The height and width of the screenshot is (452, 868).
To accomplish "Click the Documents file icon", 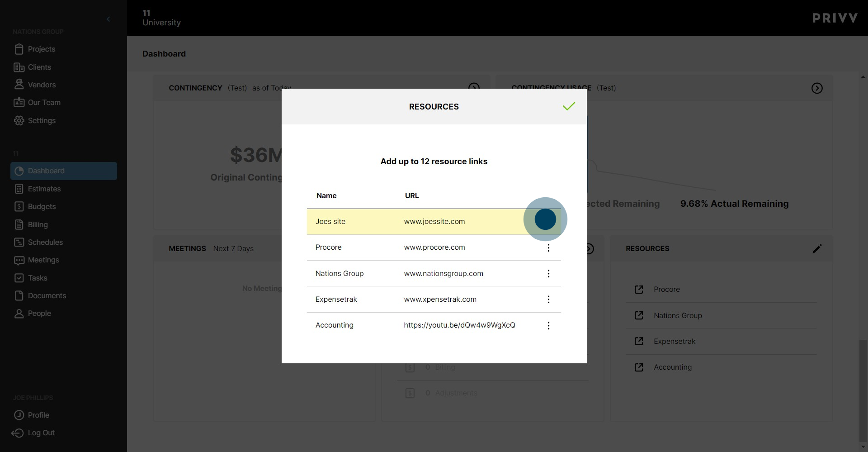I will pos(19,295).
